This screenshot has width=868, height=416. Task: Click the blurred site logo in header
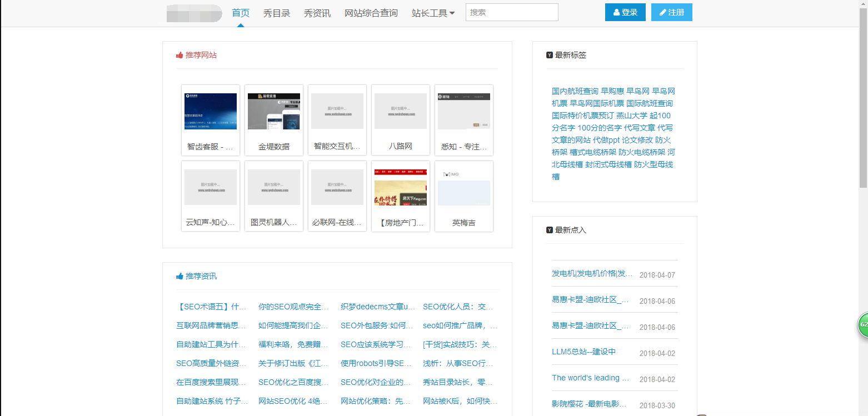click(x=194, y=13)
